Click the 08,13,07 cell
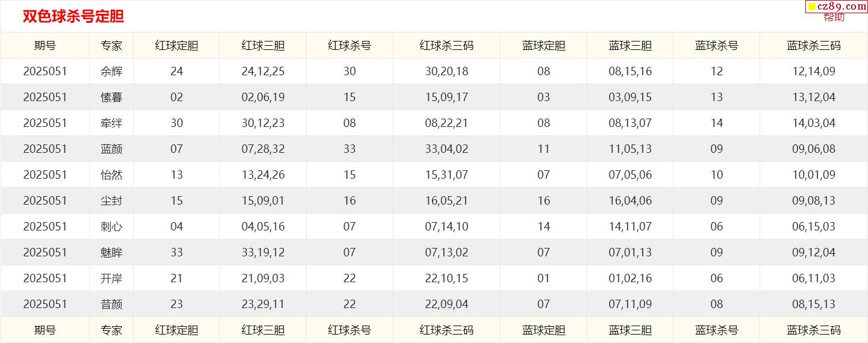 tap(630, 123)
